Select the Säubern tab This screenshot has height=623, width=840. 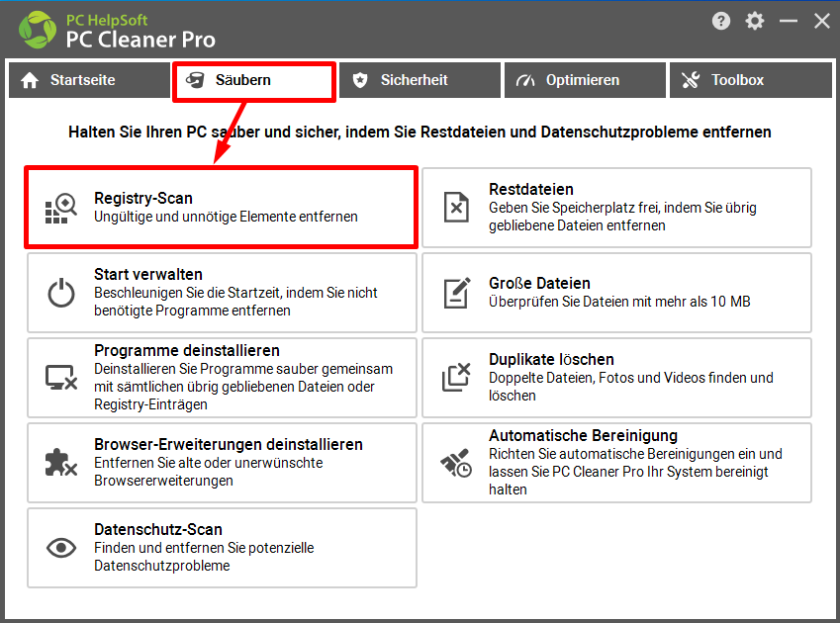[x=254, y=80]
